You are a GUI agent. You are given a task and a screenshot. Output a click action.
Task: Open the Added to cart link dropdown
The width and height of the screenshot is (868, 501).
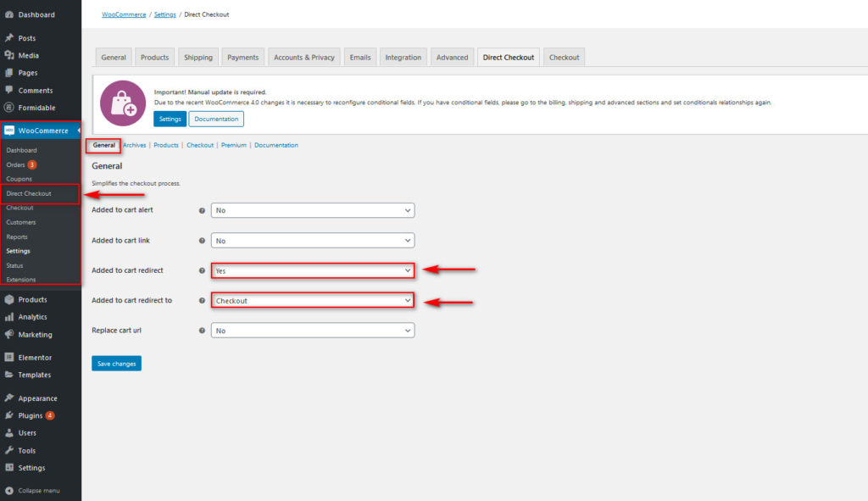point(313,241)
